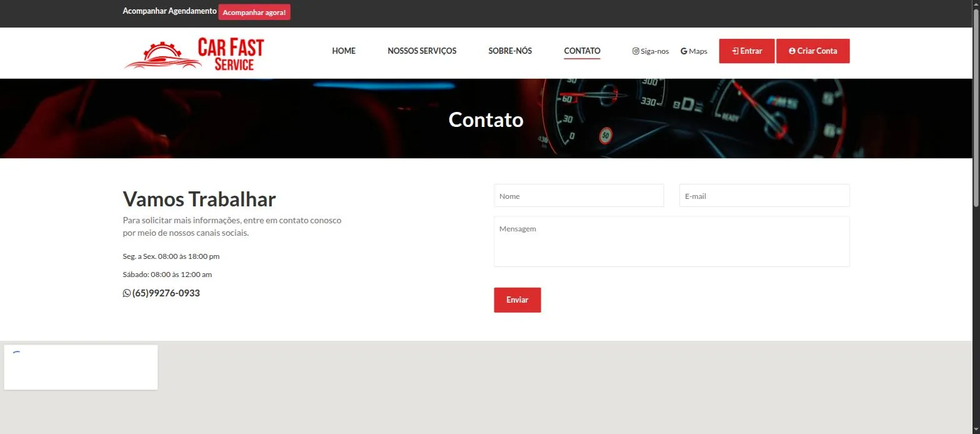Focus the E-mail input field
This screenshot has width=980, height=434.
tap(764, 196)
